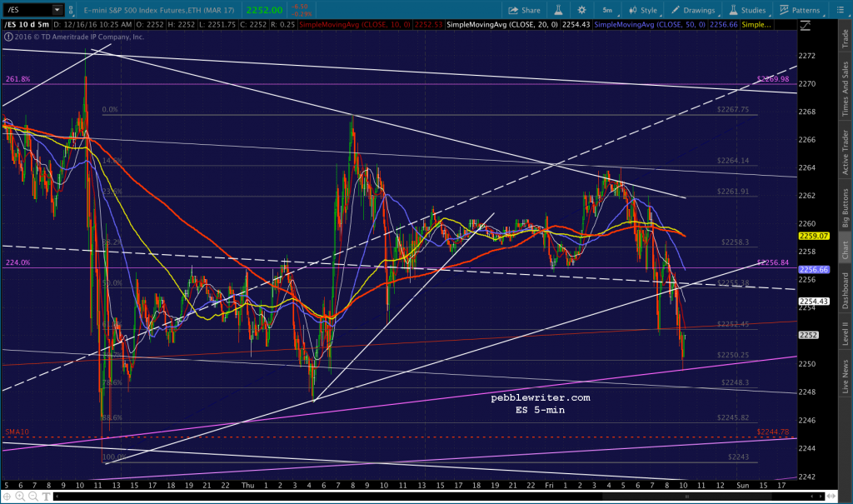
Task: Click the E-mini S&P 500 Index Futures description
Action: pos(159,10)
